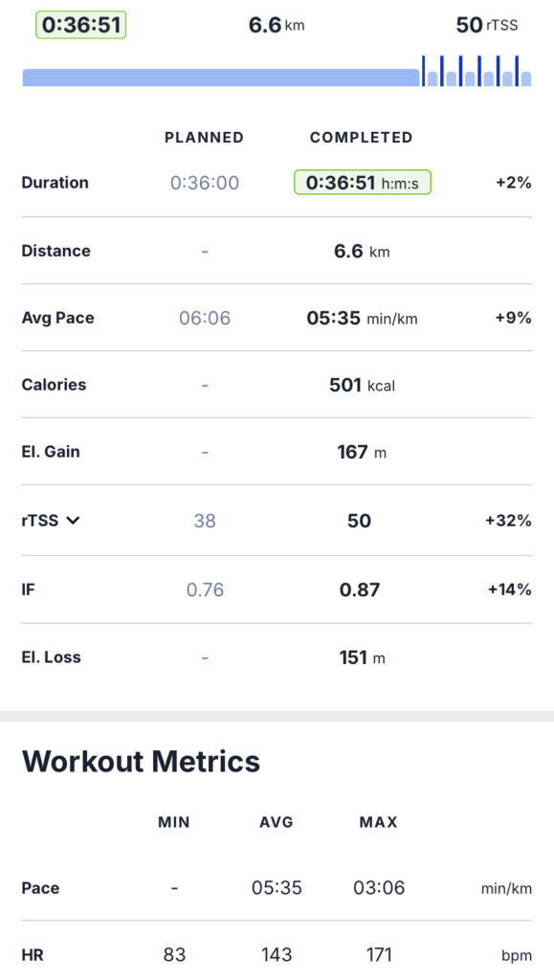Select the highlighted 0:36:51 time at top
The width and height of the screenshot is (554, 980).
point(81,25)
